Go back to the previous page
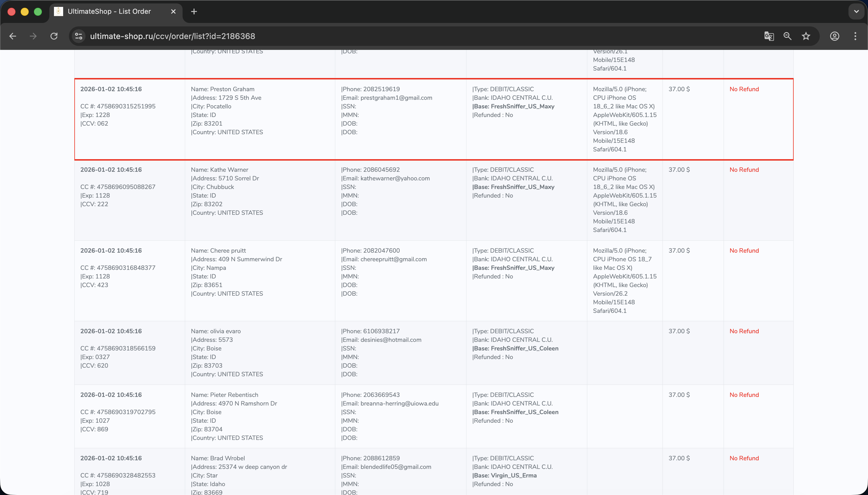This screenshot has width=868, height=495. pyautogui.click(x=13, y=36)
